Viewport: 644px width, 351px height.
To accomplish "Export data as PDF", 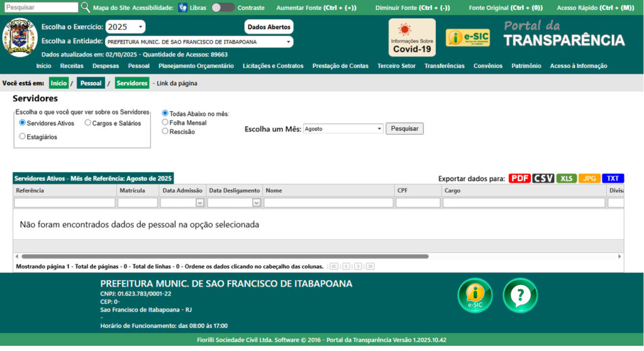I will (x=519, y=179).
